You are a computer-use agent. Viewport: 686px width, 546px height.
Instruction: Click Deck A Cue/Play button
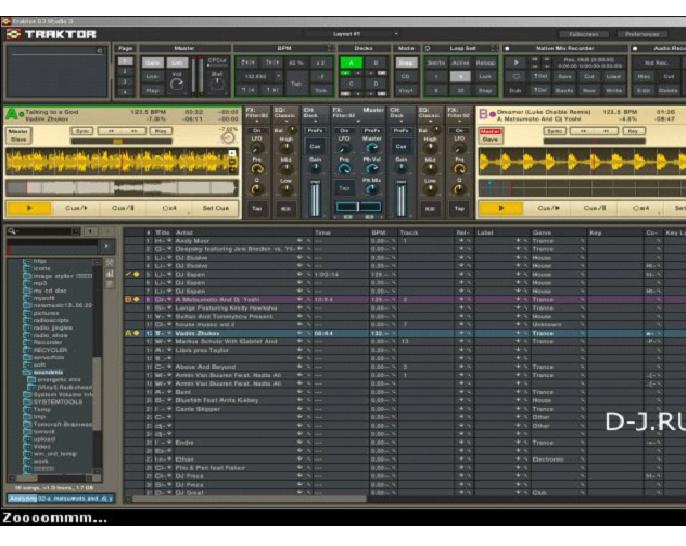tap(76, 208)
